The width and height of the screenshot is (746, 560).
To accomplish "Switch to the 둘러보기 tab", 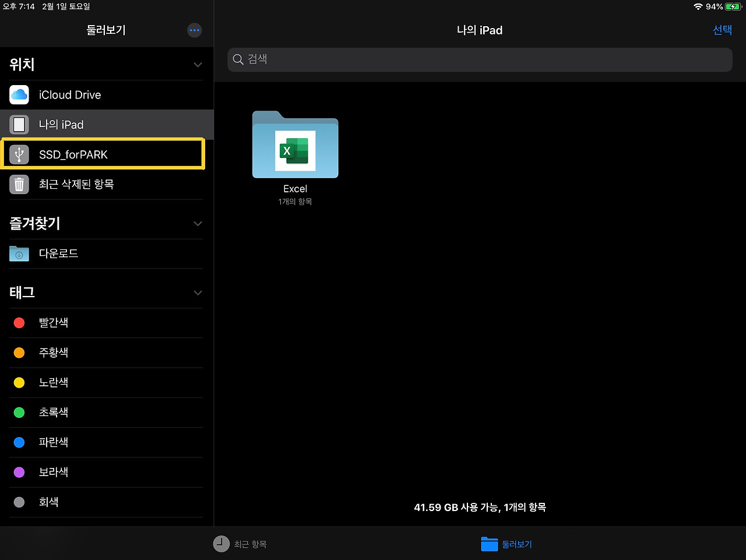I will [506, 544].
